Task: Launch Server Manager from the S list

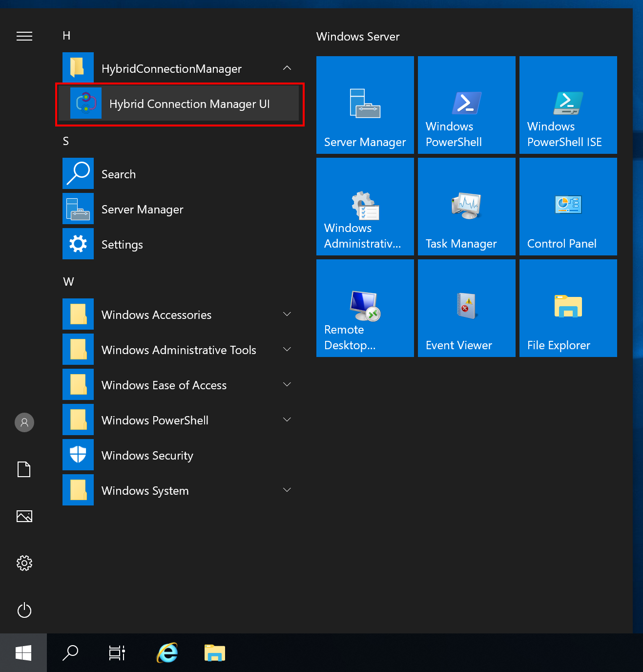Action: tap(179, 209)
